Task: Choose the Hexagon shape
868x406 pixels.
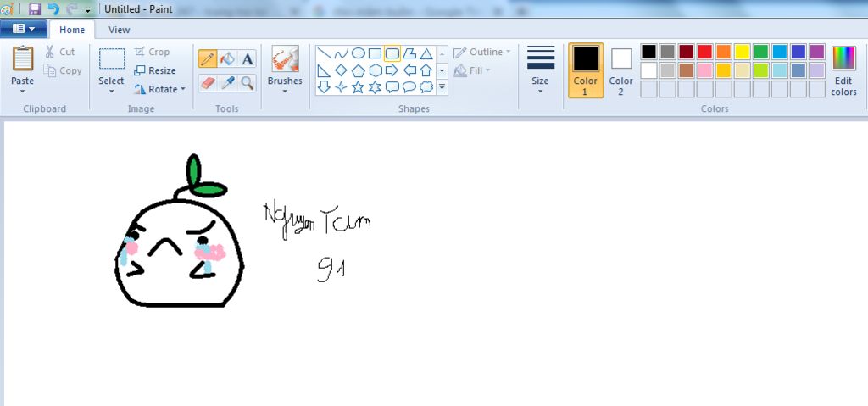Action: 376,70
